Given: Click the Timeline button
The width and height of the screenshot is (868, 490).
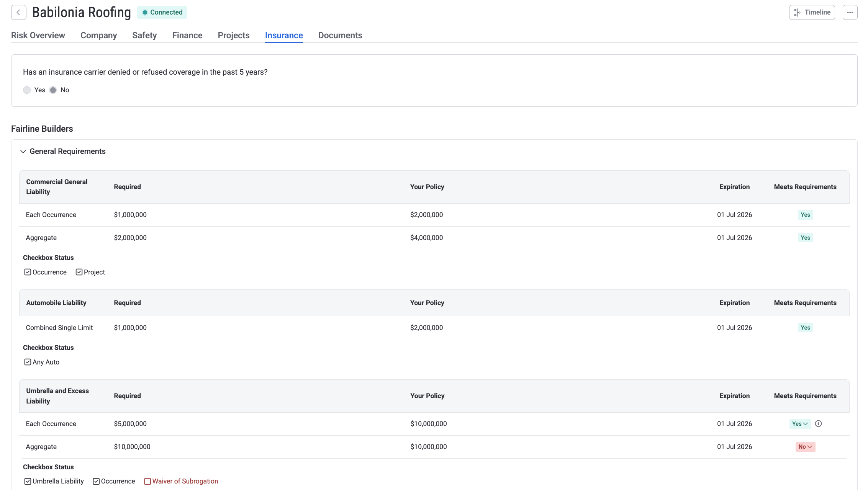Looking at the screenshot, I should (x=812, y=12).
